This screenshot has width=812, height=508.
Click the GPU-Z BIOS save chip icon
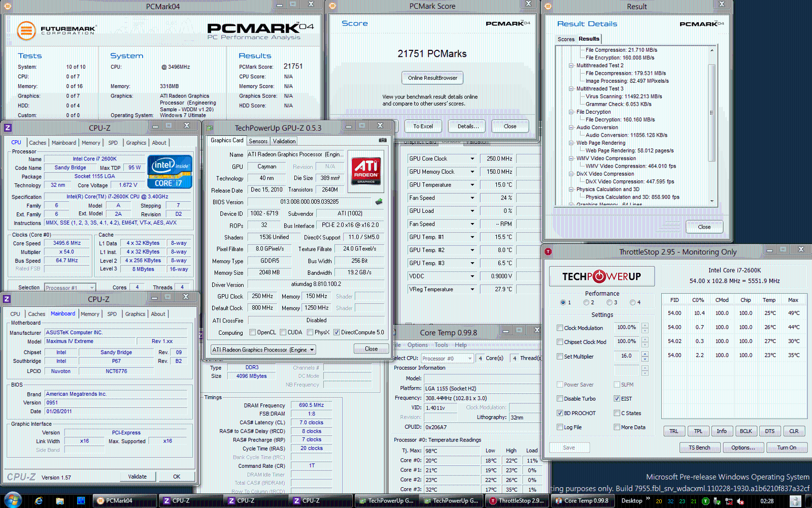379,202
